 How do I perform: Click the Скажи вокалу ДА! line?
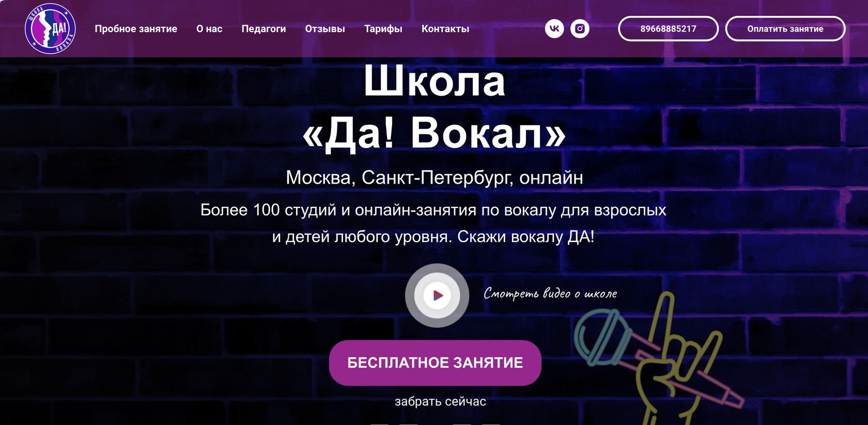[526, 236]
